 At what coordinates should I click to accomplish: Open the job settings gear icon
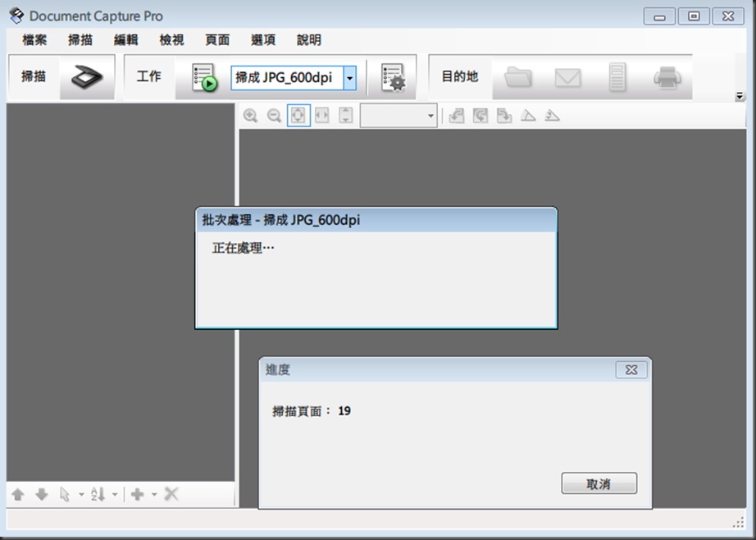click(x=393, y=76)
